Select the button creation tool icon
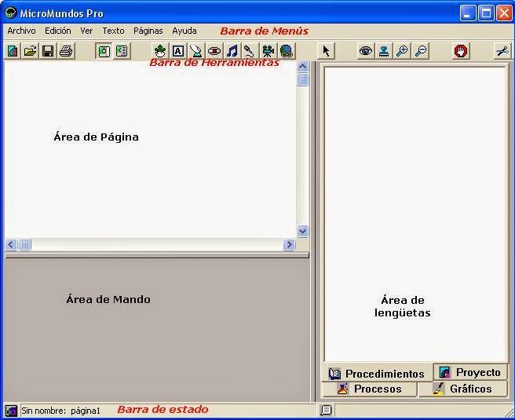Image resolution: width=515 pixels, height=420 pixels. click(214, 51)
